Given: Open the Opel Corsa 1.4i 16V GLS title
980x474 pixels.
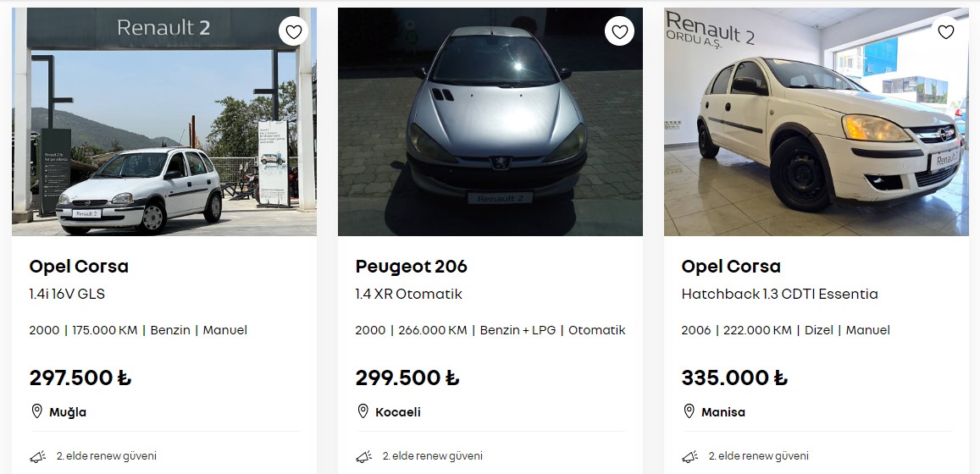Looking at the screenshot, I should click(x=79, y=267).
